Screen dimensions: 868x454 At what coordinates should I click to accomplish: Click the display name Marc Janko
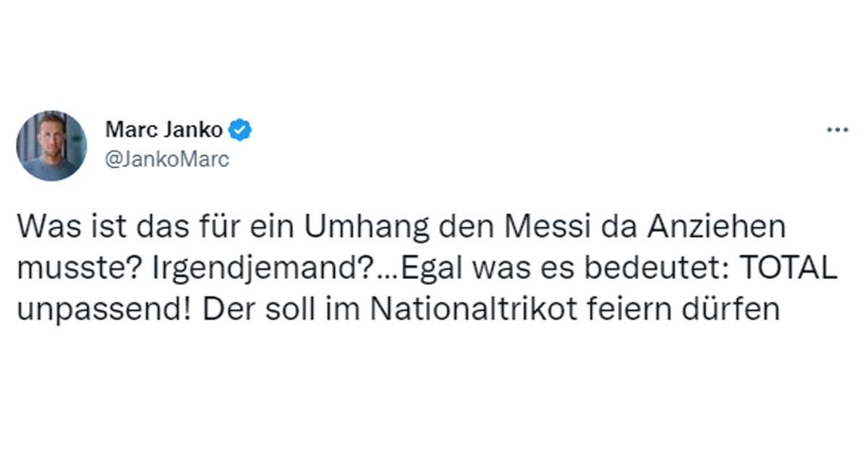coord(165,130)
